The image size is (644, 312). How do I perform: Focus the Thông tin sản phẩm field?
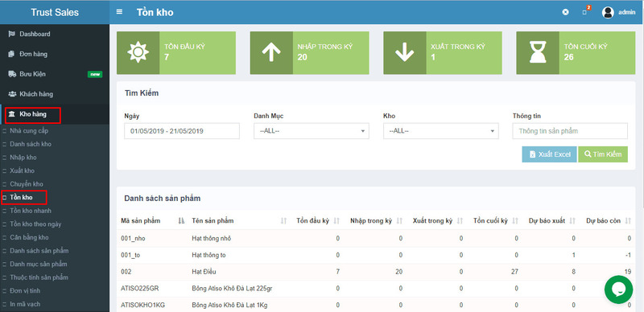[x=570, y=131]
